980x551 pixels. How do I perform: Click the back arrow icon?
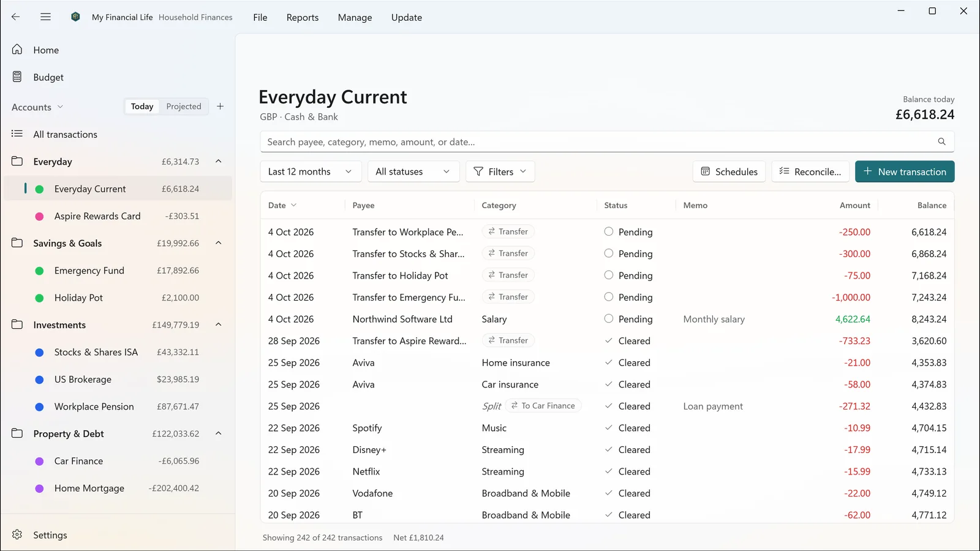[16, 17]
